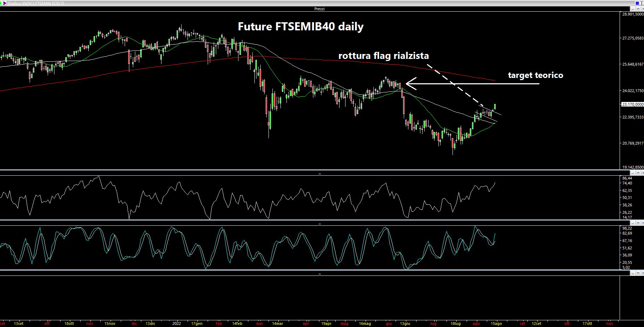Click the 28.901,5000 price axis label
This screenshot has width=644, height=327.
coord(633,14)
